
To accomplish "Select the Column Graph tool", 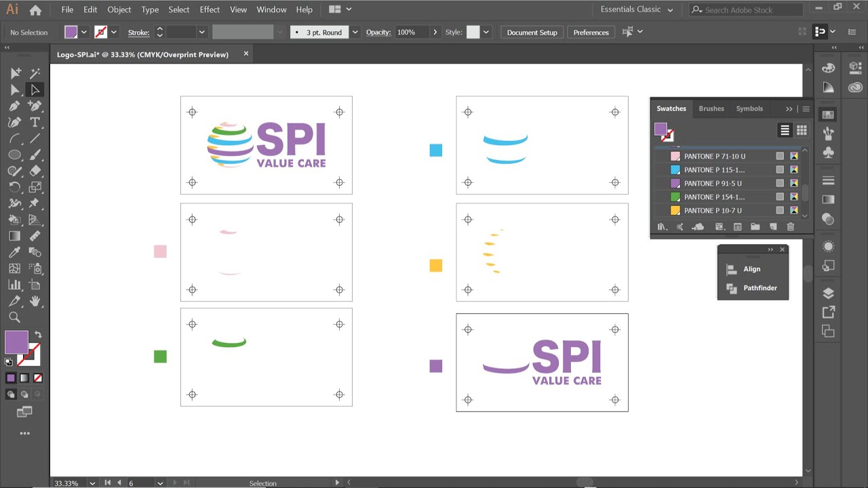I will [14, 285].
